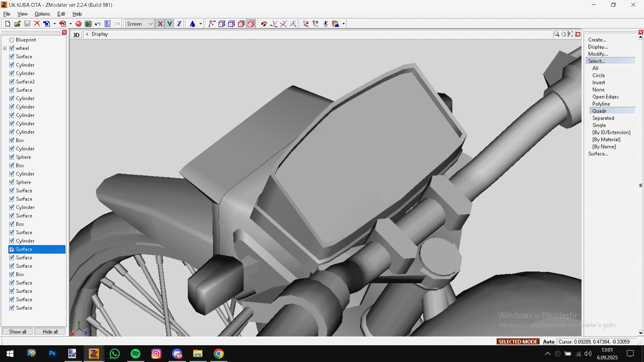The height and width of the screenshot is (362, 644).
Task: Enable the Blueprint checkbox
Action: point(12,40)
